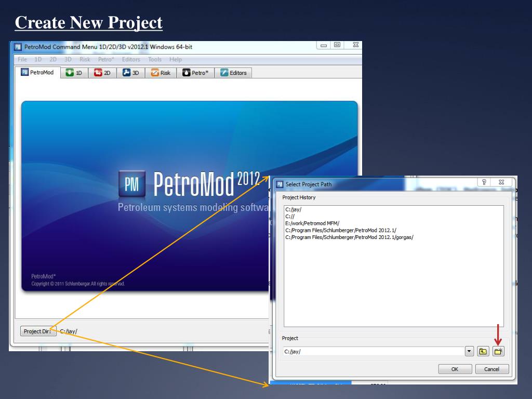Image resolution: width=532 pixels, height=399 pixels.
Task: Select C:// in Project History list
Action: (290, 217)
